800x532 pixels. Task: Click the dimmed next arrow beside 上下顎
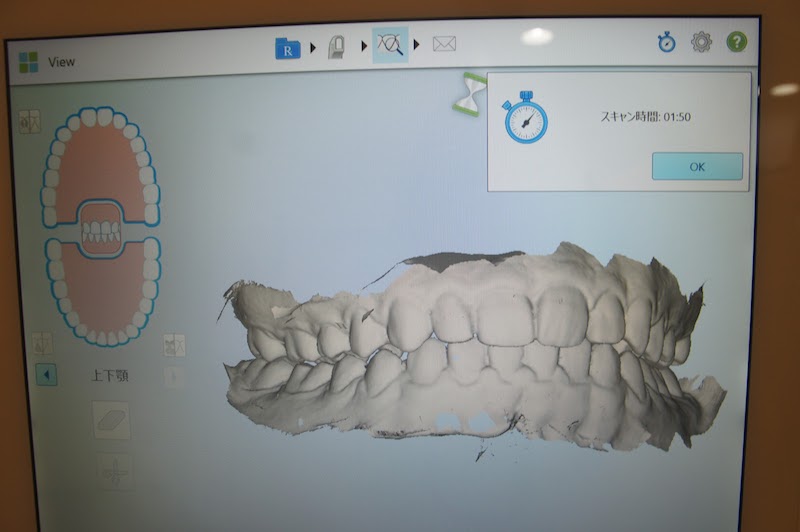pos(174,377)
